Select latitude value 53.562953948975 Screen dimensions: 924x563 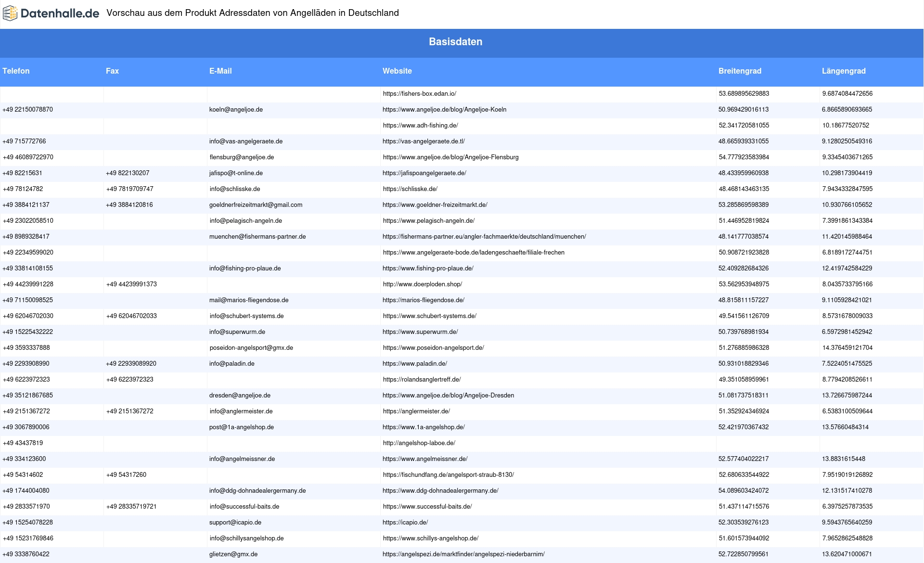pyautogui.click(x=744, y=284)
